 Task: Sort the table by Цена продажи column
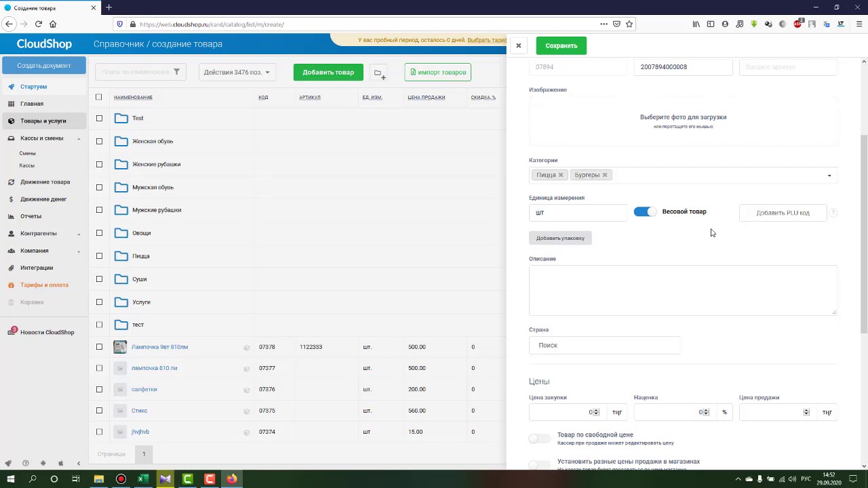pyautogui.click(x=427, y=97)
